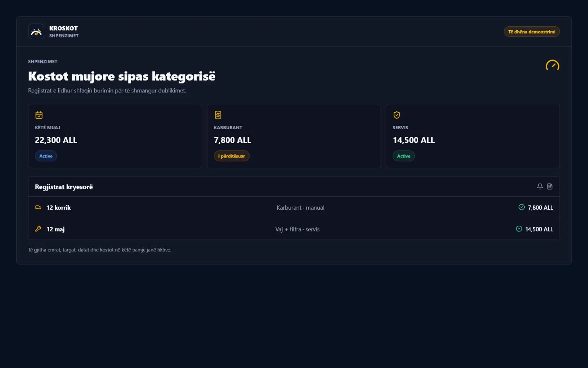Click the wrench icon next to 12 maj

pyautogui.click(x=38, y=229)
